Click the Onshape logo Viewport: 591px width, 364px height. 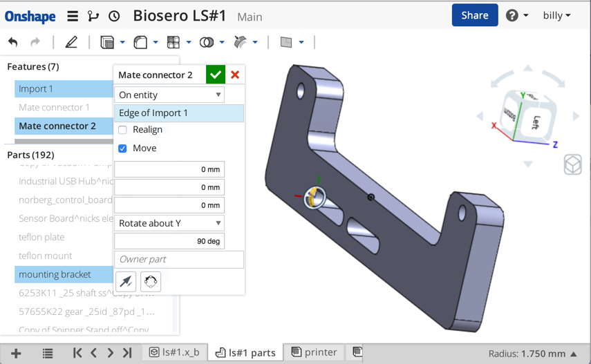tap(30, 16)
